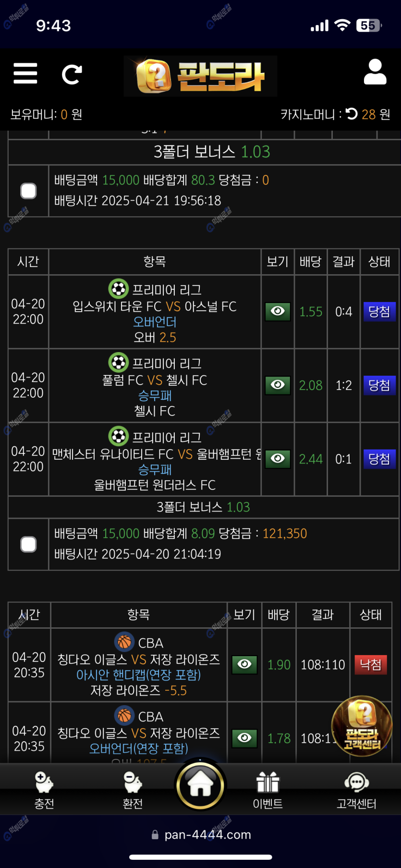Tap the pan-4444.com address bar

(x=207, y=835)
